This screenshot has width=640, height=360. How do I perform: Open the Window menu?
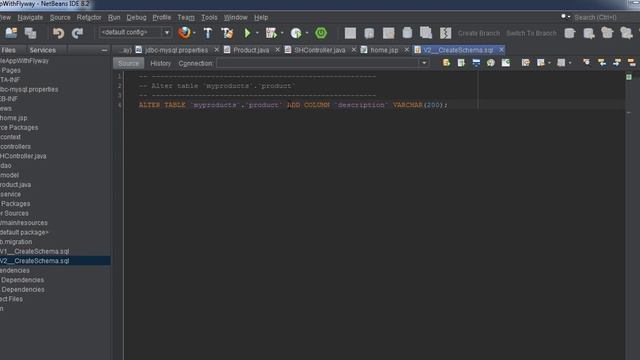point(236,18)
